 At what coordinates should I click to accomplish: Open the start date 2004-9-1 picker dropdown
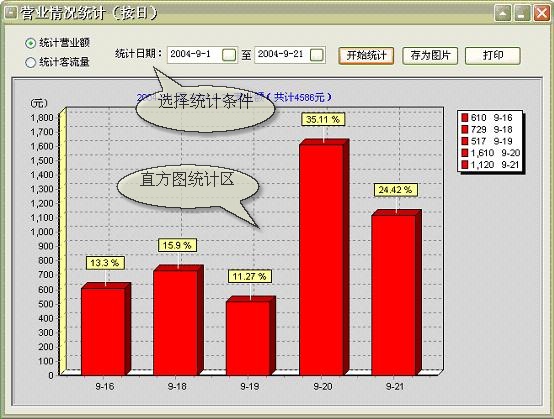point(229,55)
